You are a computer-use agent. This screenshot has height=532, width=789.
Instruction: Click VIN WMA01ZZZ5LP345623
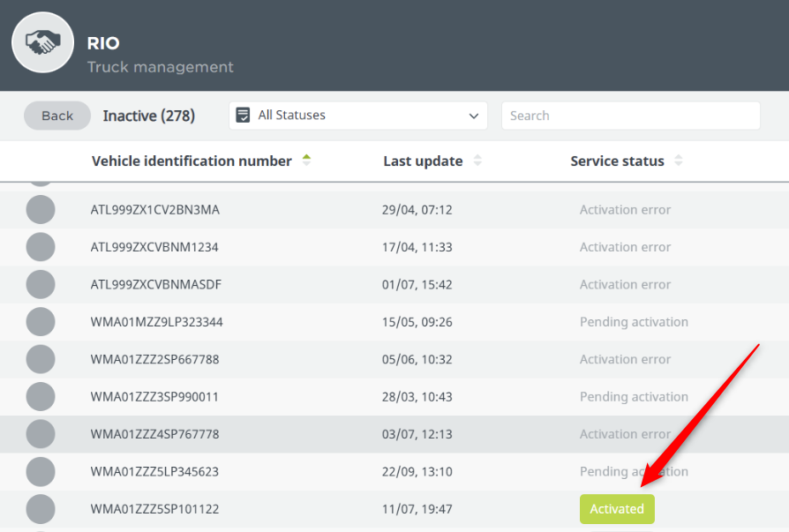point(154,472)
